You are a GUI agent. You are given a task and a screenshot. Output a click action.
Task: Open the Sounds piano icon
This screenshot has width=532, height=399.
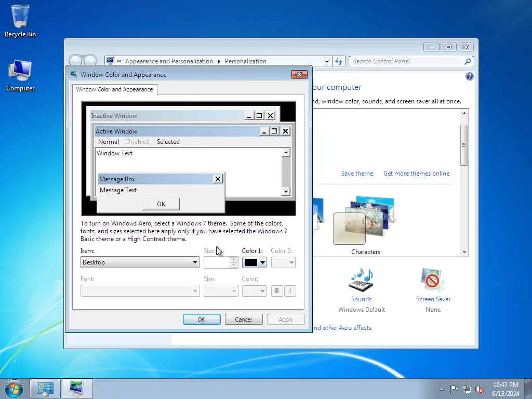point(362,280)
